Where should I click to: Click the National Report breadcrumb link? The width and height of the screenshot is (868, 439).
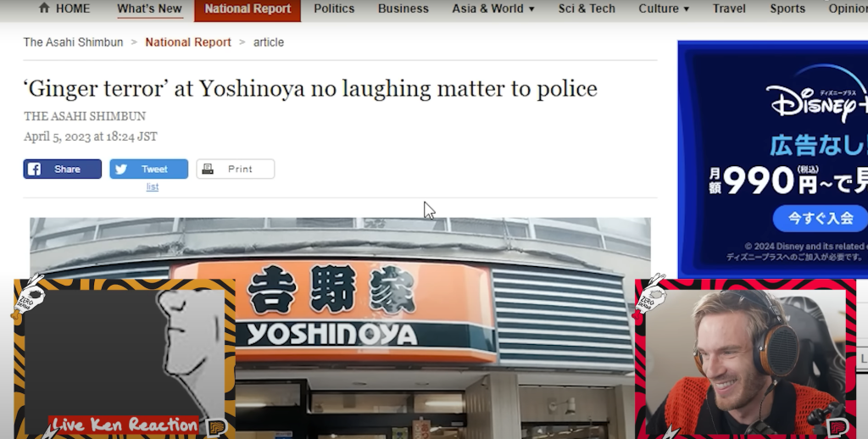188,42
